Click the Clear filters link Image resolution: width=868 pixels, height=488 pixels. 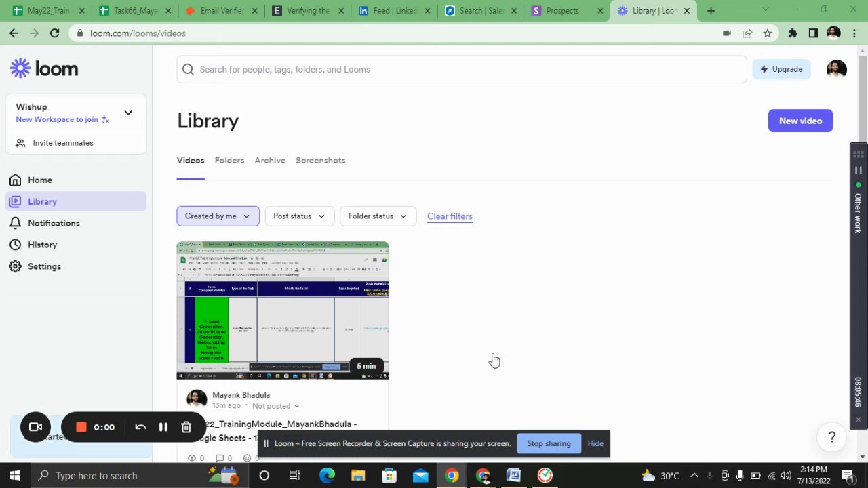coord(450,216)
